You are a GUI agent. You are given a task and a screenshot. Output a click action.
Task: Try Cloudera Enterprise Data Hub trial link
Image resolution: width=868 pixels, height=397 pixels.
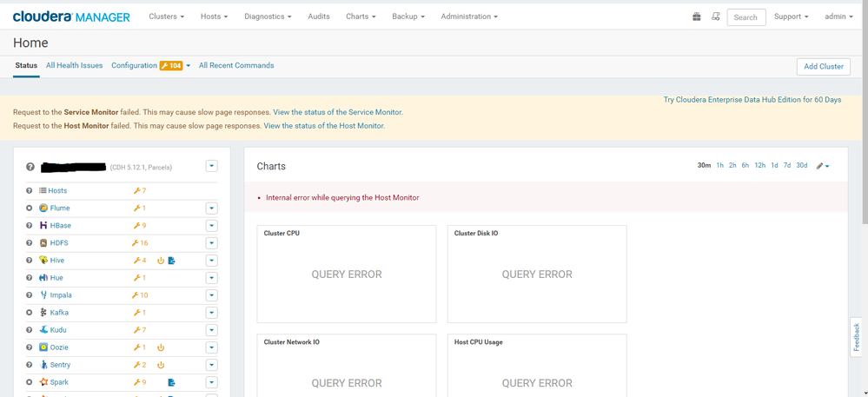[x=752, y=100]
